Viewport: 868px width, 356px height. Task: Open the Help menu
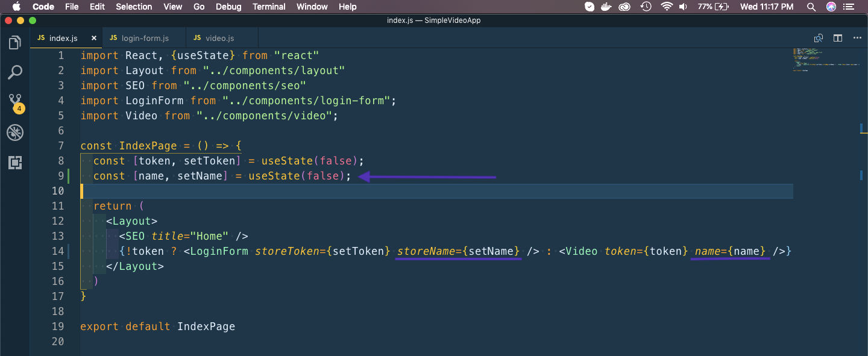pos(348,7)
